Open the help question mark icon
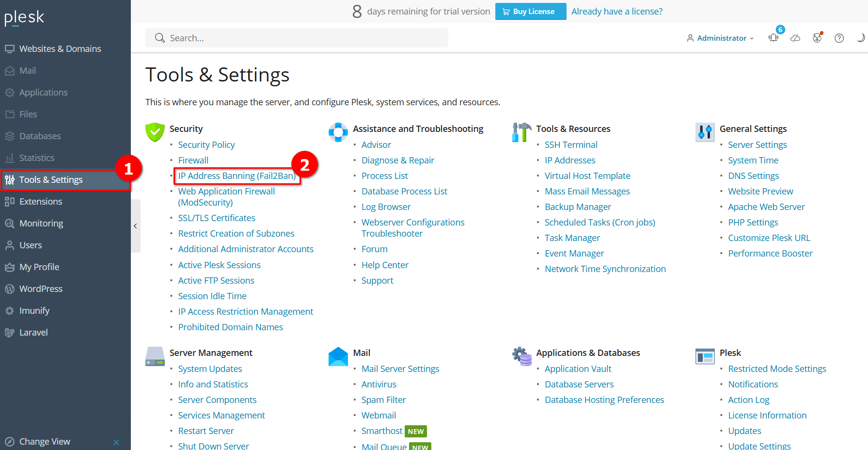868x450 pixels. pos(839,38)
